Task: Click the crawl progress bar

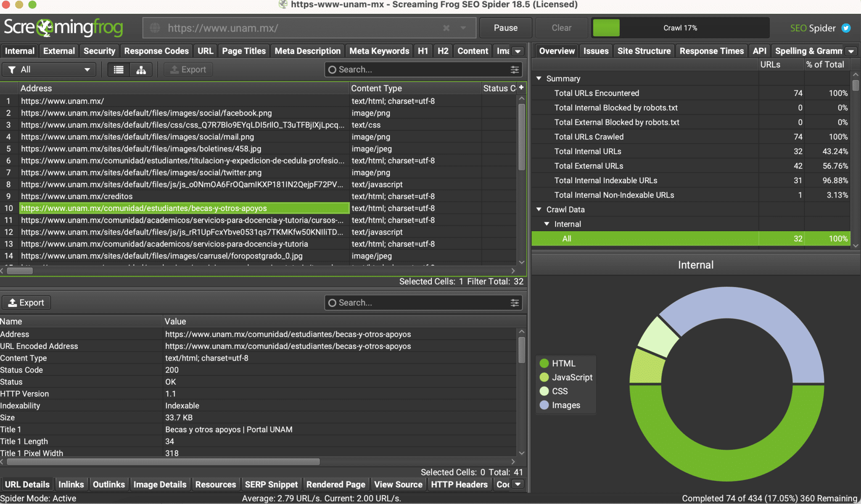Action: tap(680, 28)
